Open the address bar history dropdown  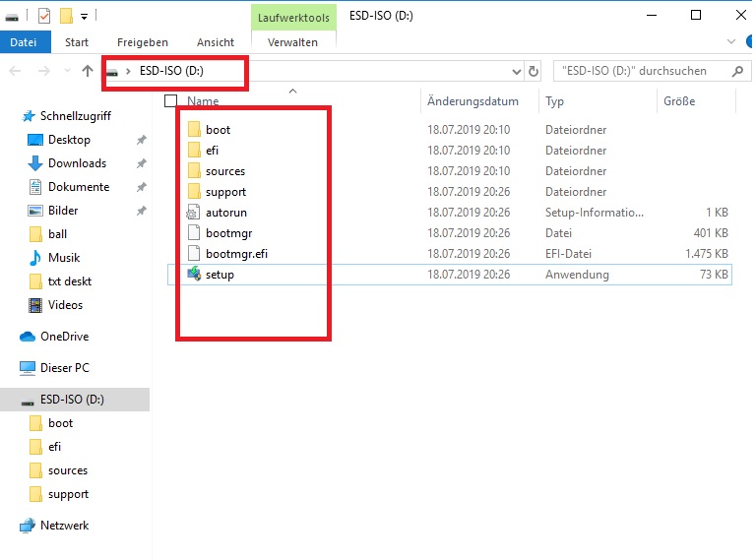(517, 72)
